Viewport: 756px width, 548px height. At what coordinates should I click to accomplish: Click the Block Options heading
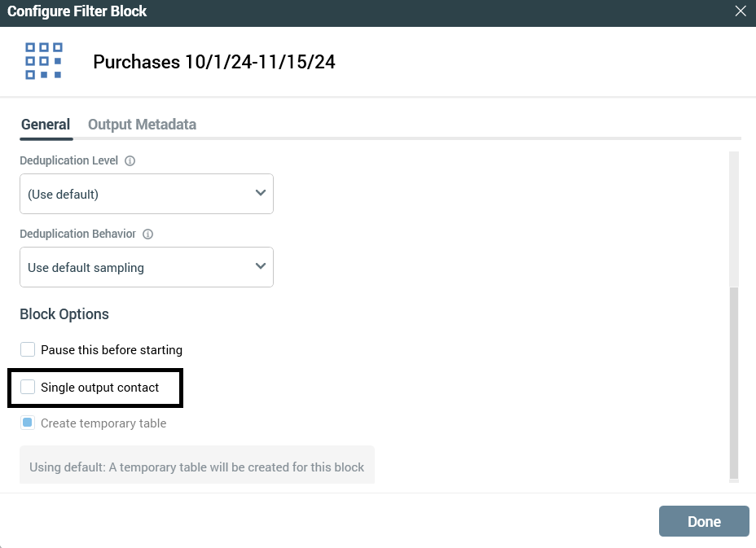coord(64,314)
